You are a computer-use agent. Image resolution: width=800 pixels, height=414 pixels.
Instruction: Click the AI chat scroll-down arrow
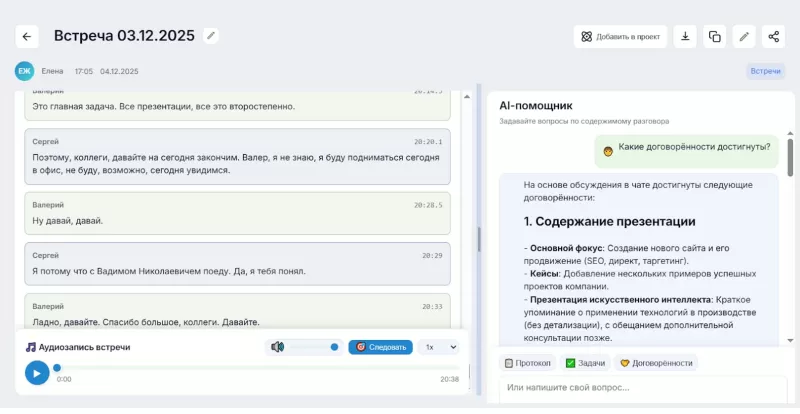click(x=790, y=340)
